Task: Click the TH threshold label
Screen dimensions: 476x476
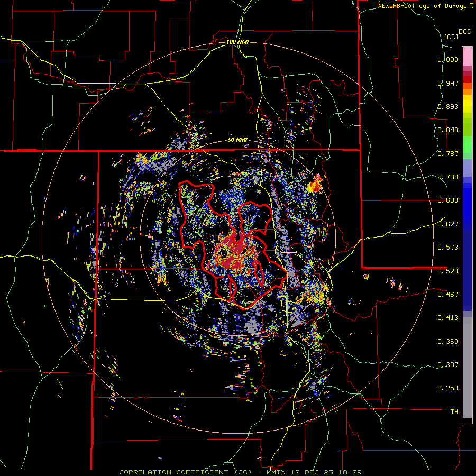Action: point(454,411)
